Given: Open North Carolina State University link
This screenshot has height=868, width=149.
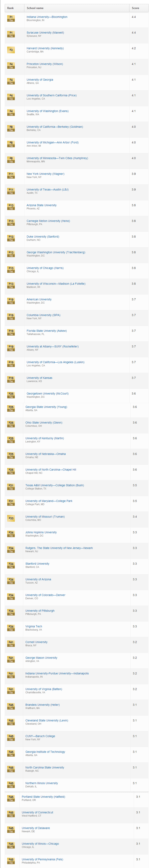Looking at the screenshot, I should point(45,767).
